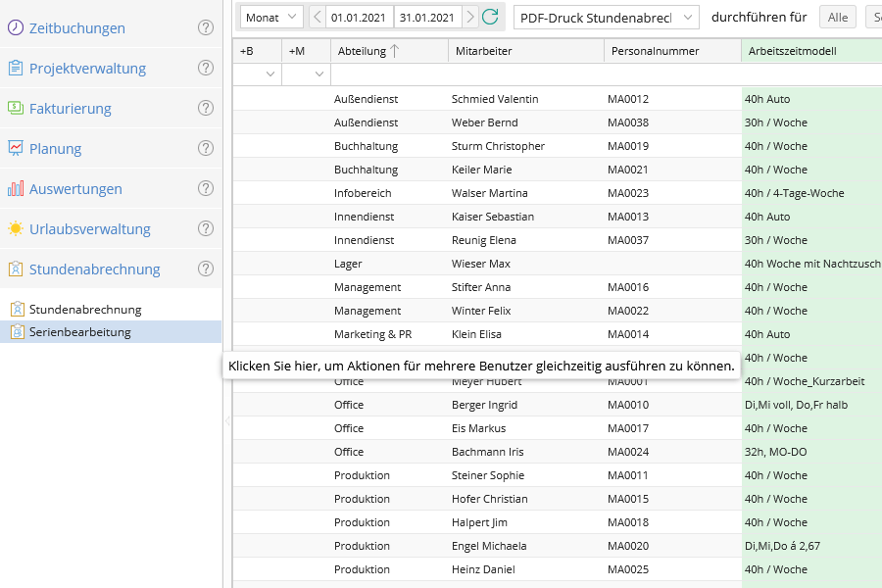The width and height of the screenshot is (882, 588).
Task: Click the Urlaubsverwaltung sun icon
Action: point(16,229)
